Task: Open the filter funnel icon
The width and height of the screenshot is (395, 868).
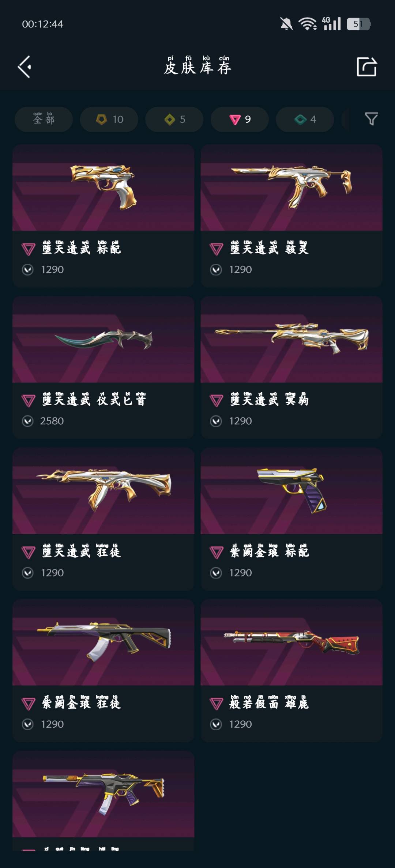Action: click(x=371, y=119)
